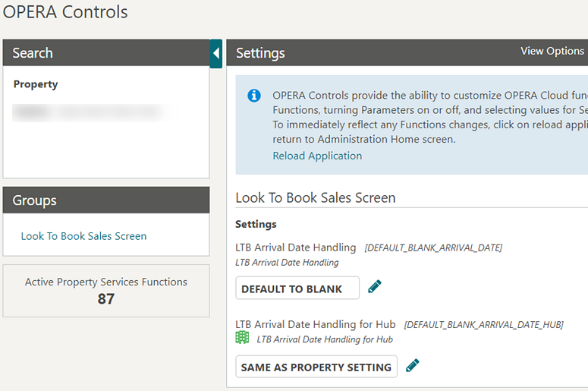
Task: Click italic LTB Arrival Date Handling for Hub description
Action: pyautogui.click(x=325, y=339)
